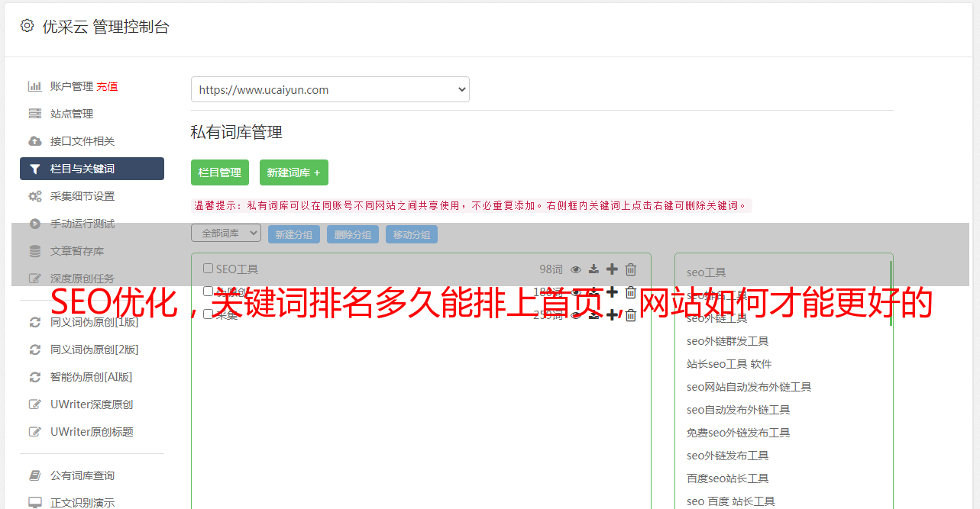Viewport: 980px width, 509px height.
Task: Click the trash icon in 伪原创 row
Action: point(631,292)
